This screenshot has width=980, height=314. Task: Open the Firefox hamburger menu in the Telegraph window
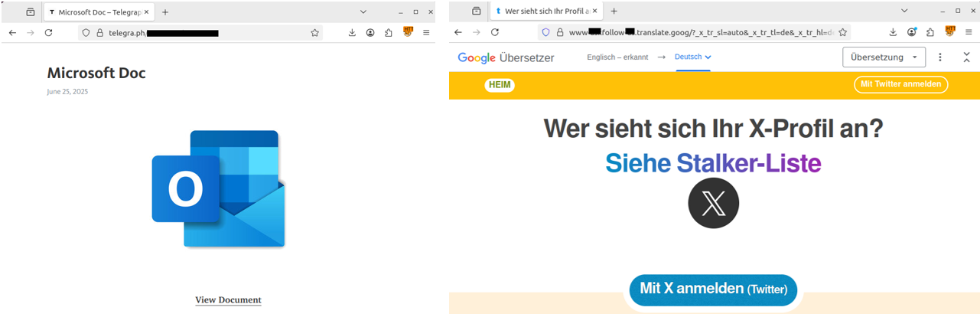[426, 33]
